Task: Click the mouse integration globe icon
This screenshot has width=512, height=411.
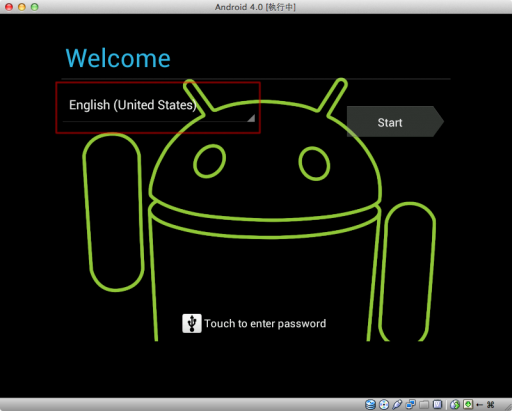Action: (x=455, y=405)
